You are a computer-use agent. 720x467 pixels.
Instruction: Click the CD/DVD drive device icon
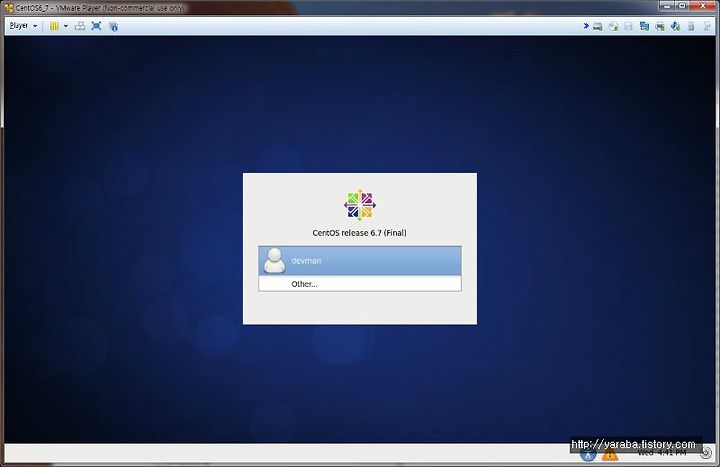(x=613, y=27)
